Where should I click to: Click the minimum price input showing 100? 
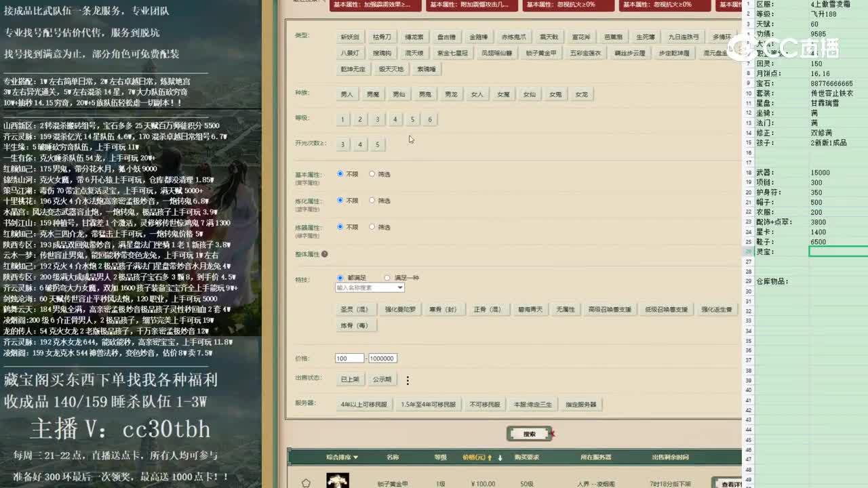tap(348, 358)
